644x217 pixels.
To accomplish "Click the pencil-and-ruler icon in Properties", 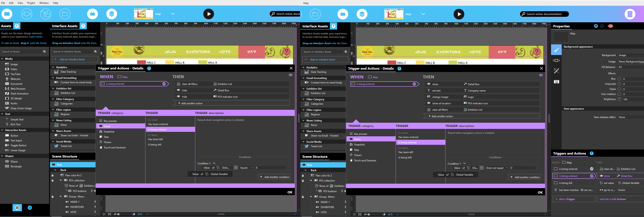I will tap(556, 71).
